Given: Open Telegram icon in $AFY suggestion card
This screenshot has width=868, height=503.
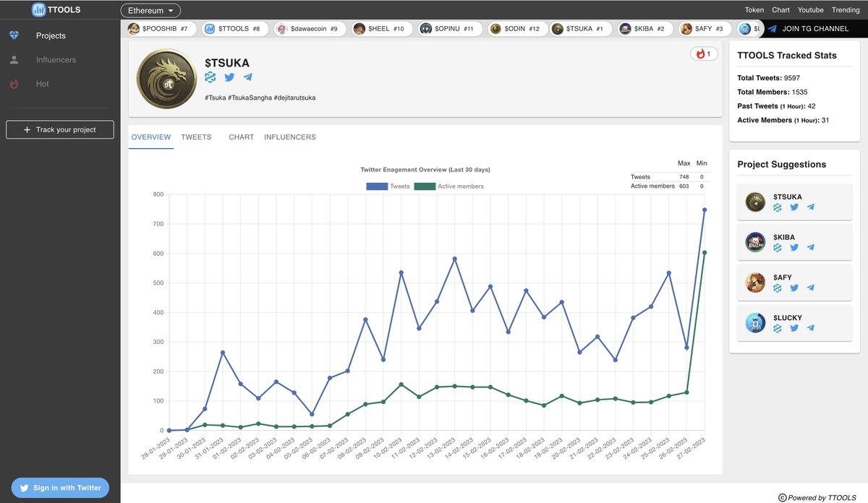Looking at the screenshot, I should (x=811, y=288).
